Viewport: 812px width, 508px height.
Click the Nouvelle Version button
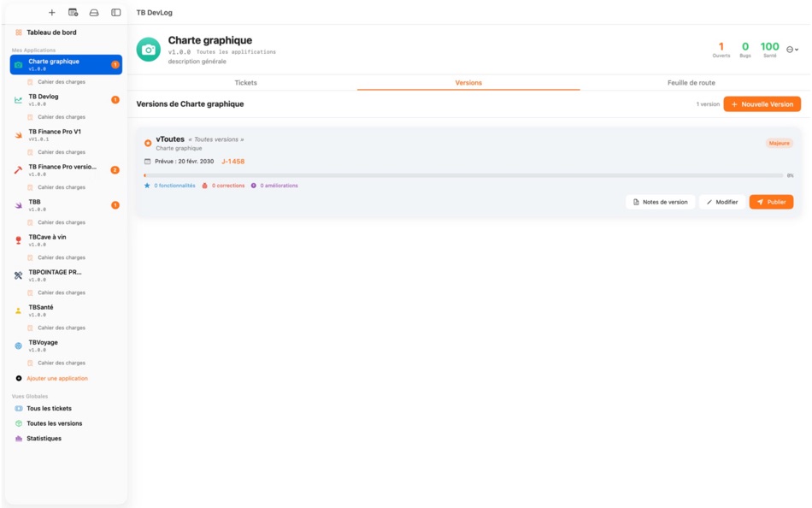tap(761, 103)
